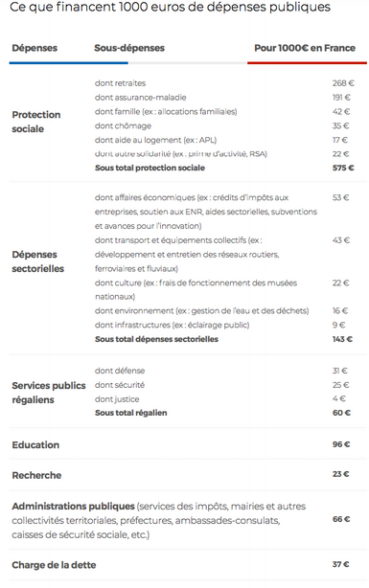Click the page title about 1000 euros
Image resolution: width=369 pixels, height=588 pixels.
point(170,7)
